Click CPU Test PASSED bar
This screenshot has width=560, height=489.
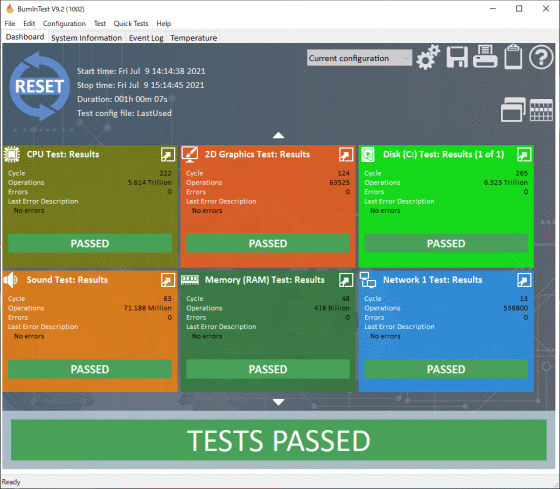tap(90, 244)
